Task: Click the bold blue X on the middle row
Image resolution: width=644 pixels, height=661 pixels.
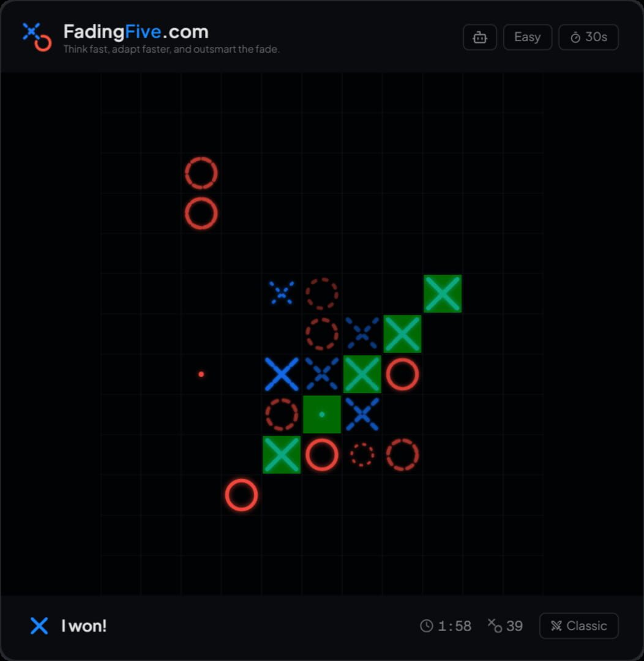Action: pos(281,374)
